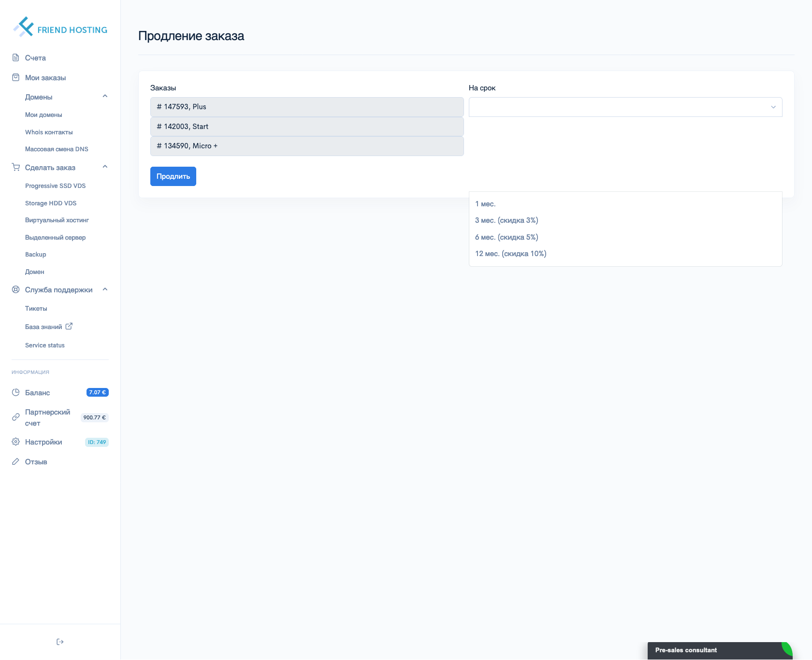Click the Служба поддержки lifebuoy icon
Viewport: 812px width, 660px height.
16,289
